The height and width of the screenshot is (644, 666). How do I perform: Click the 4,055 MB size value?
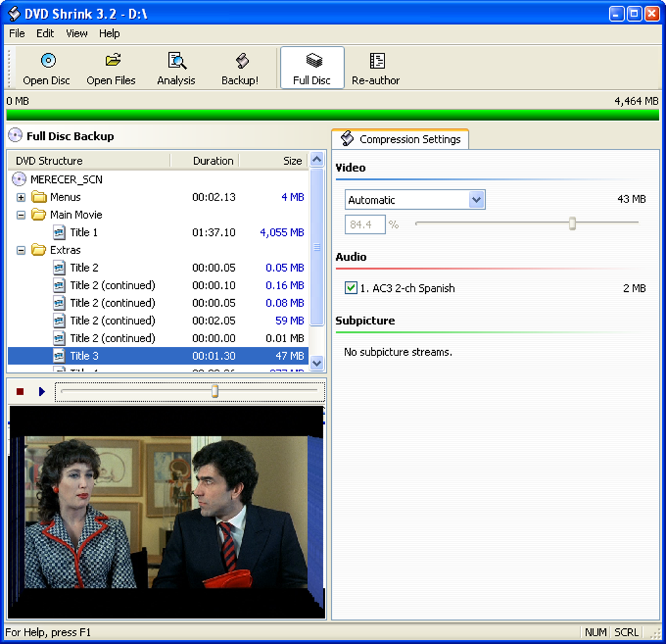pos(282,233)
